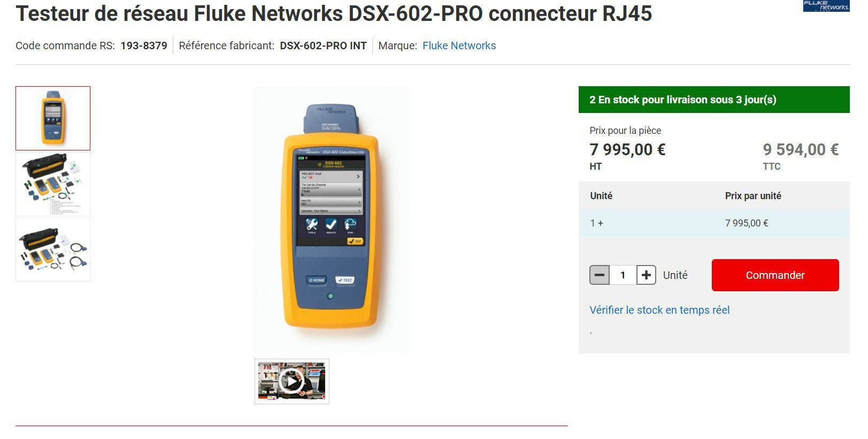This screenshot has height=439, width=868.
Task: Select second thumbnail showing kit with bag
Action: tap(53, 184)
